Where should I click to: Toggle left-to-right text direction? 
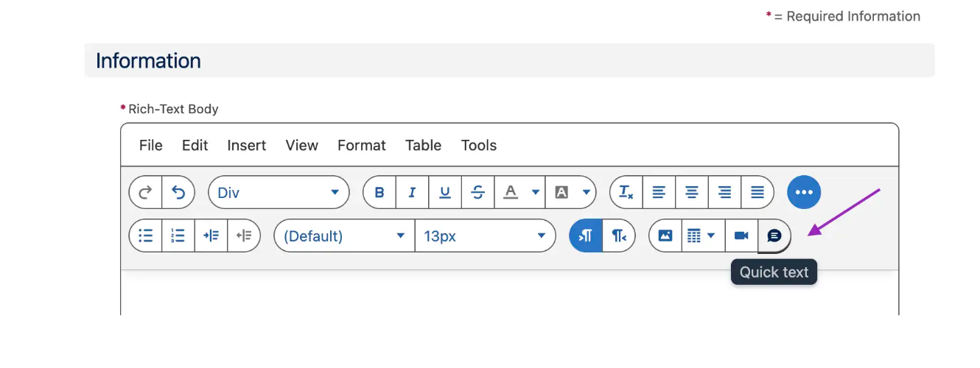tap(586, 236)
